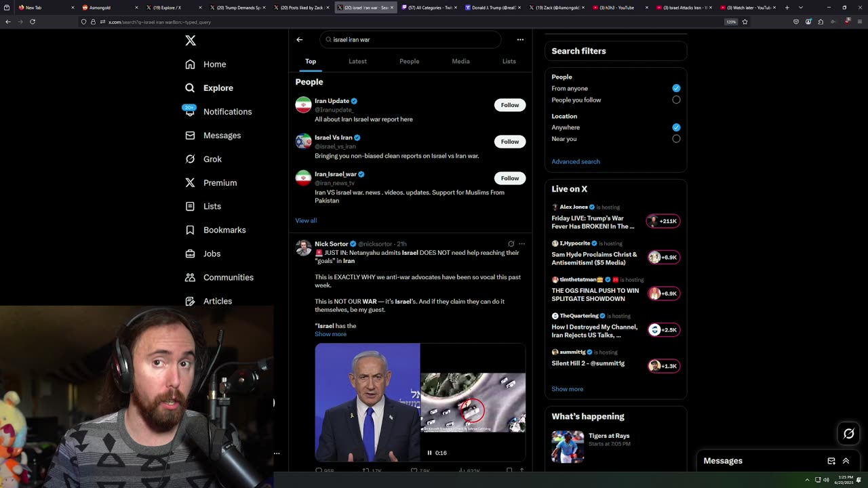Open Articles in the sidebar
Viewport: 868px width, 488px height.
[208, 301]
